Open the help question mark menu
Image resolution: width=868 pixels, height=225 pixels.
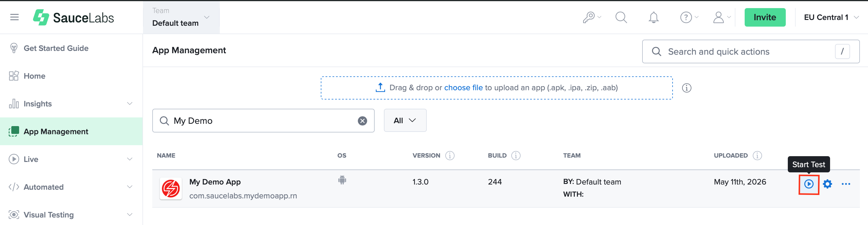coord(689,17)
